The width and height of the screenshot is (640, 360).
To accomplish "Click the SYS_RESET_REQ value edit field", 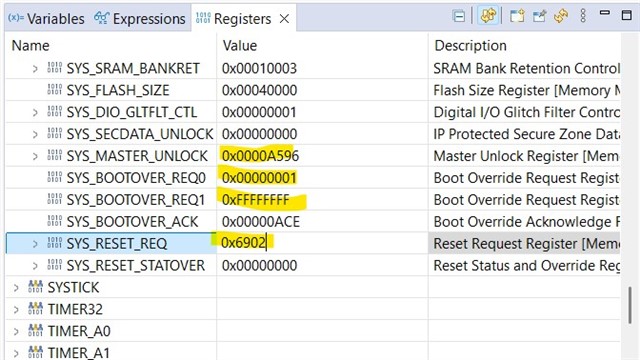I will point(322,243).
